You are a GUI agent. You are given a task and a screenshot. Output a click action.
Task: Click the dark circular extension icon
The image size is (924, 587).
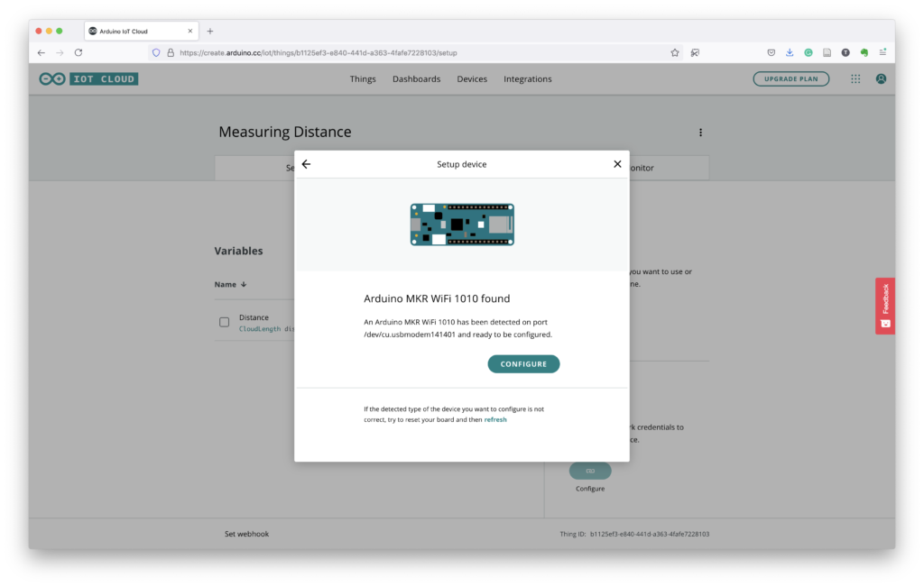(845, 53)
